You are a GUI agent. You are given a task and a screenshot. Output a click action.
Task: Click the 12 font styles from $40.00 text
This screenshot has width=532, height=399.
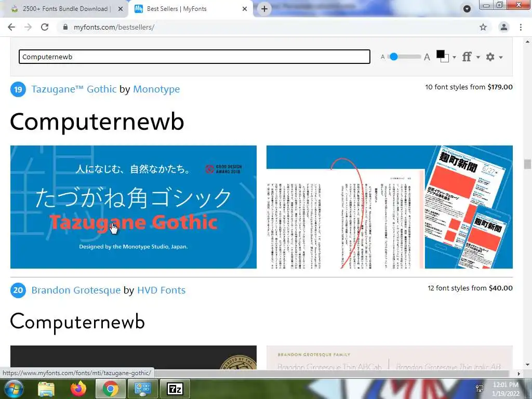point(470,288)
